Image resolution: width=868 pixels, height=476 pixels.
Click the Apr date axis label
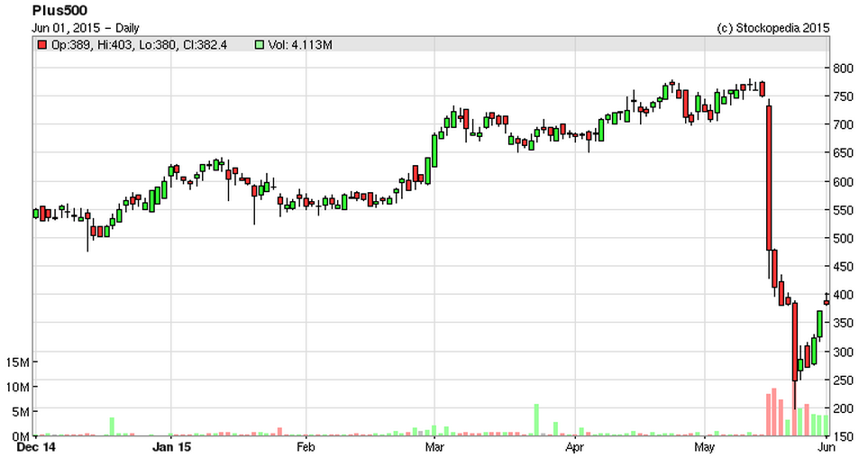coord(574,447)
